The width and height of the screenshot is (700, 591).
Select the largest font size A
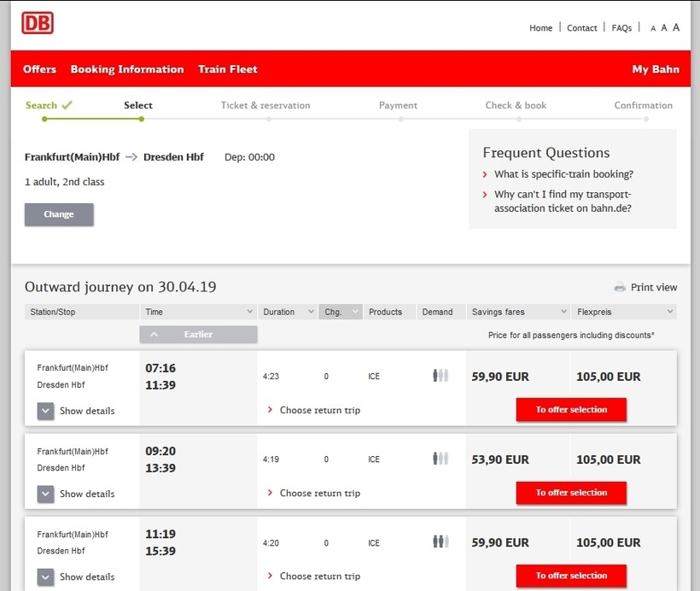(x=676, y=27)
